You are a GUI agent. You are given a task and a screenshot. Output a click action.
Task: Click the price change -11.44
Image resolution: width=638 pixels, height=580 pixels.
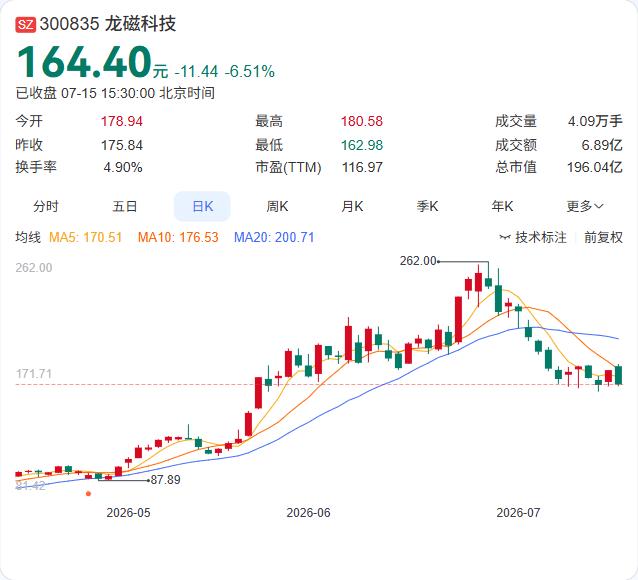click(197, 72)
